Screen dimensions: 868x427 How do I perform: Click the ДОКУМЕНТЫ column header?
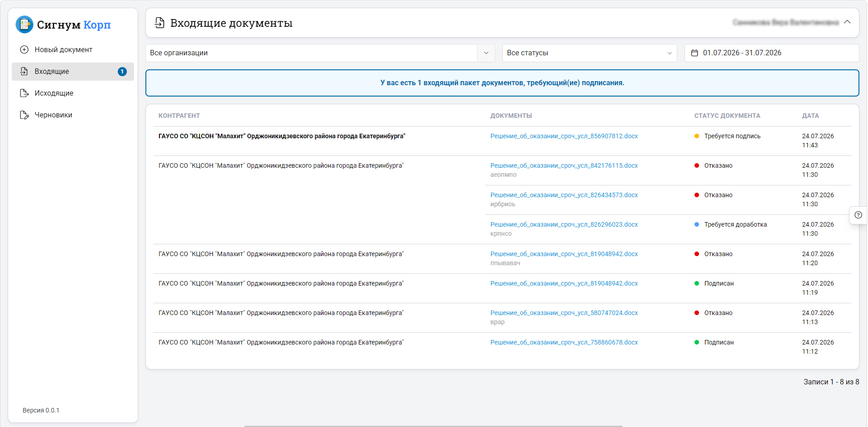coord(511,116)
